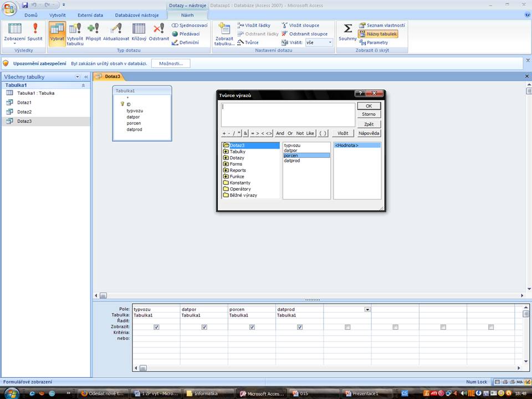The image size is (532, 399).
Task: Switch to Informatika taskbar folder
Action: [x=206, y=393]
